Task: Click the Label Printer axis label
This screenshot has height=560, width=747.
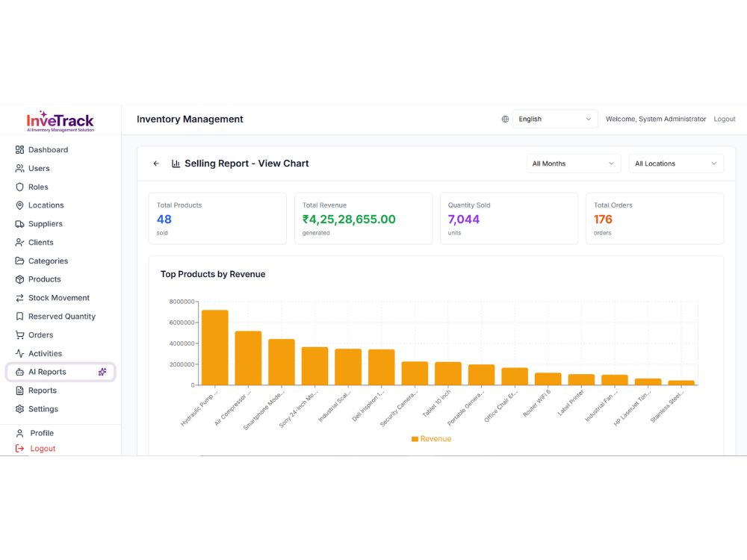Action: point(571,402)
